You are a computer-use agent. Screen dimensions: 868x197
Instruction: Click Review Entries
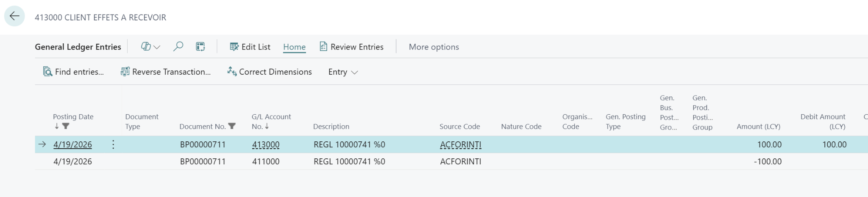point(352,47)
